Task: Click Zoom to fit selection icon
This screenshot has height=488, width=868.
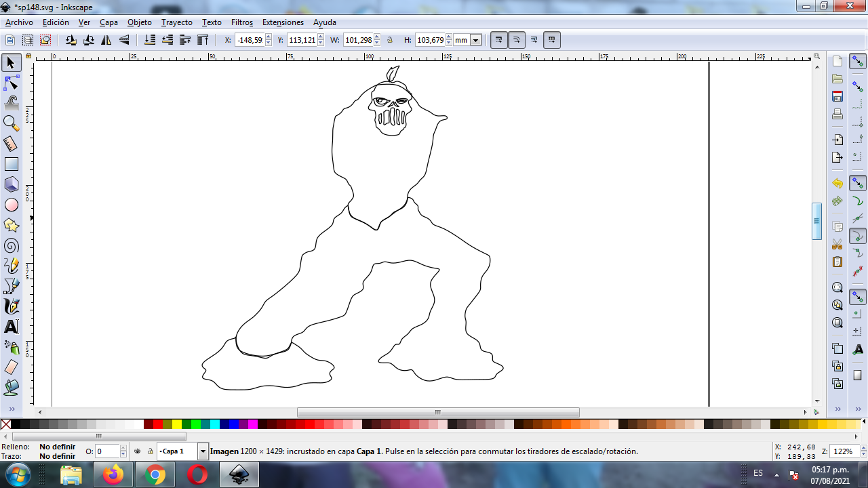Action: coord(837,287)
